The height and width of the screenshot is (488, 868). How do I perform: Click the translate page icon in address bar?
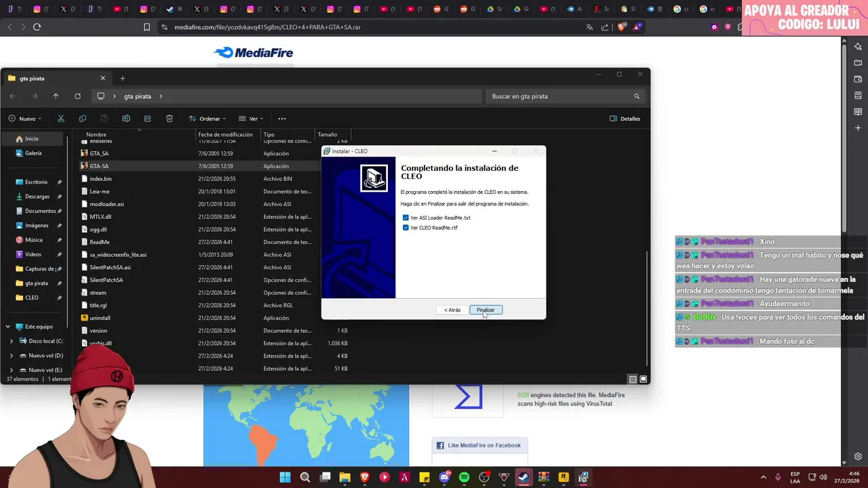click(x=589, y=27)
